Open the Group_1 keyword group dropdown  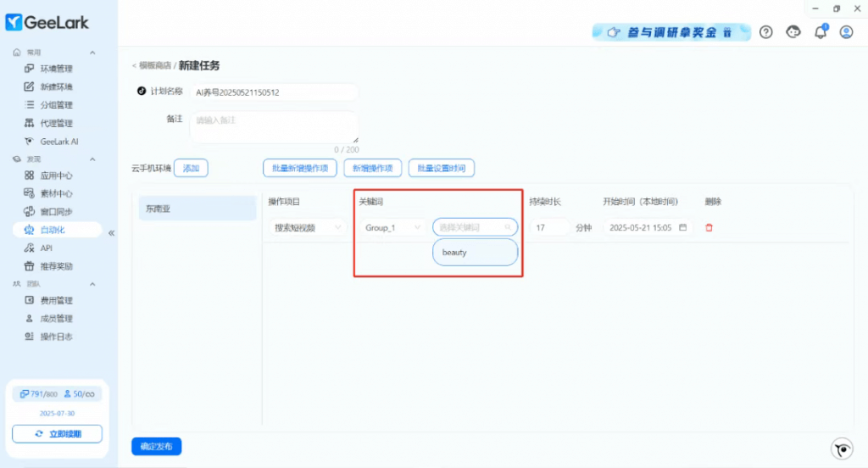(x=392, y=227)
